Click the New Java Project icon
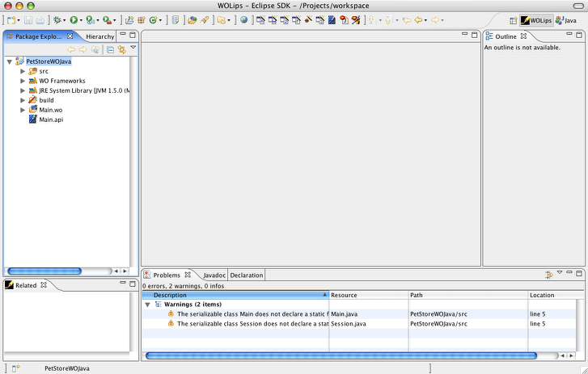Image resolution: width=588 pixels, height=374 pixels. [129, 20]
